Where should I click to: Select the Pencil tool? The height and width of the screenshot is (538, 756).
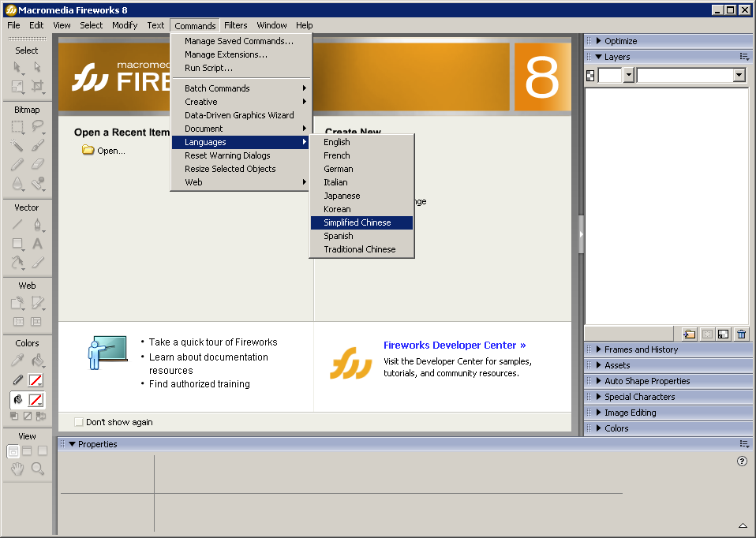pyautogui.click(x=17, y=164)
